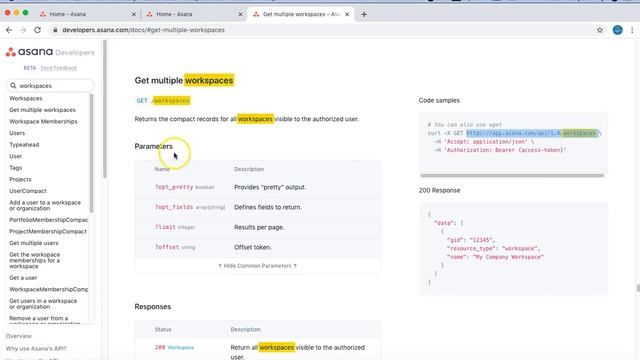The width and height of the screenshot is (640, 360).
Task: Select the Get multiple workspaces tab
Action: point(301,14)
